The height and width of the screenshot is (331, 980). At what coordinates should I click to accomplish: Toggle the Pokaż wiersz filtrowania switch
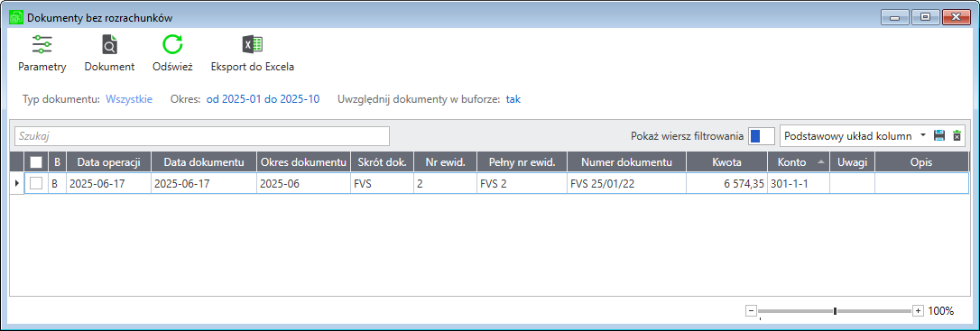(x=762, y=135)
